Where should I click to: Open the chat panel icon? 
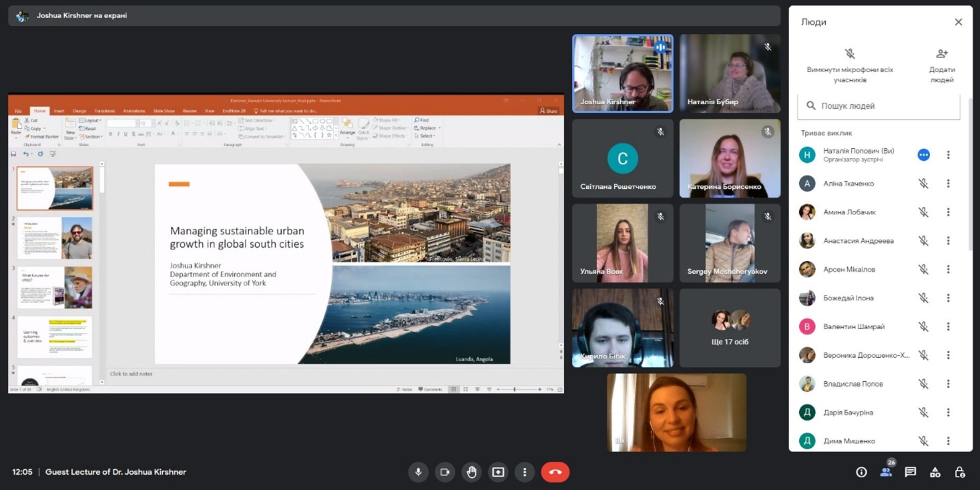[910, 472]
